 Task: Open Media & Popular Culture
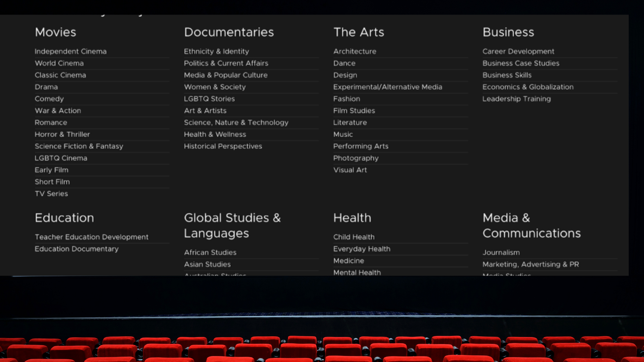point(225,75)
